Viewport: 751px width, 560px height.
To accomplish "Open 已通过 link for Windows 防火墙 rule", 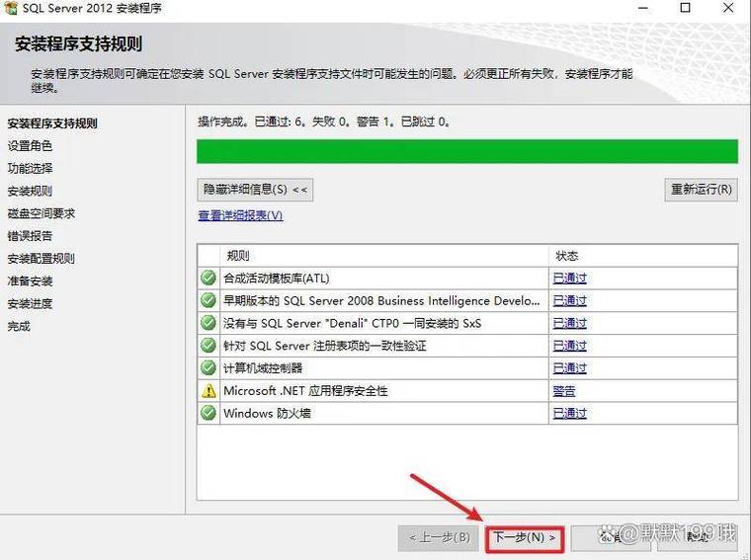I will [569, 413].
